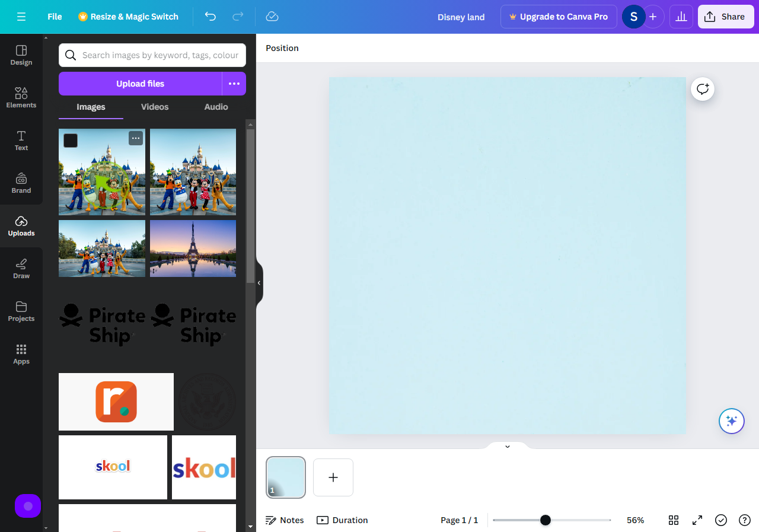The width and height of the screenshot is (759, 532).
Task: Click the Redo arrow icon
Action: 238,17
